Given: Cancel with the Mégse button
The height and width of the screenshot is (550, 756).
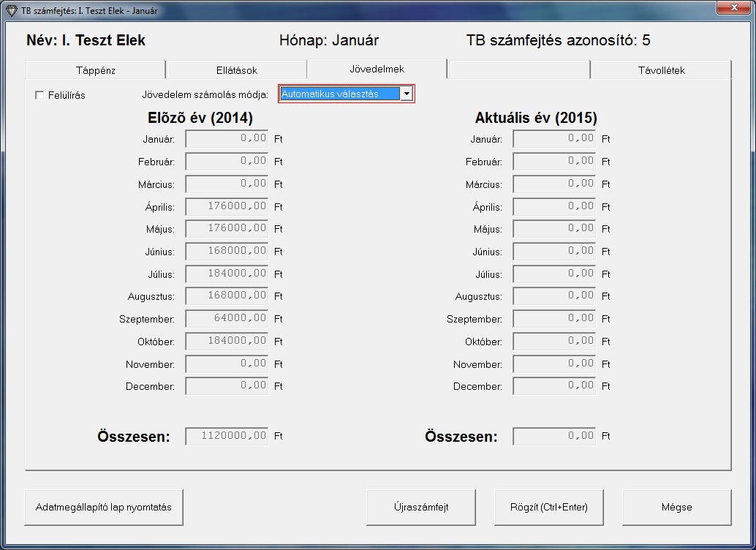Looking at the screenshot, I should (676, 507).
